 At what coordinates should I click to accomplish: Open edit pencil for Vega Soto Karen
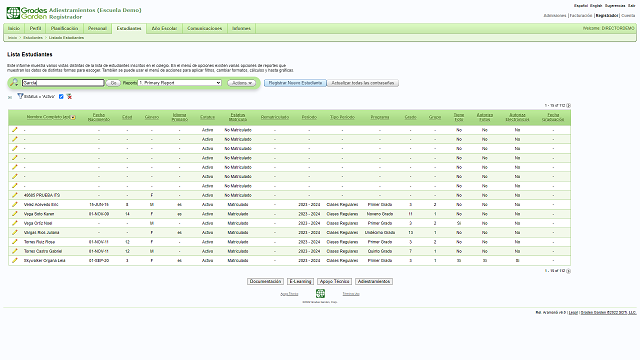(15, 214)
